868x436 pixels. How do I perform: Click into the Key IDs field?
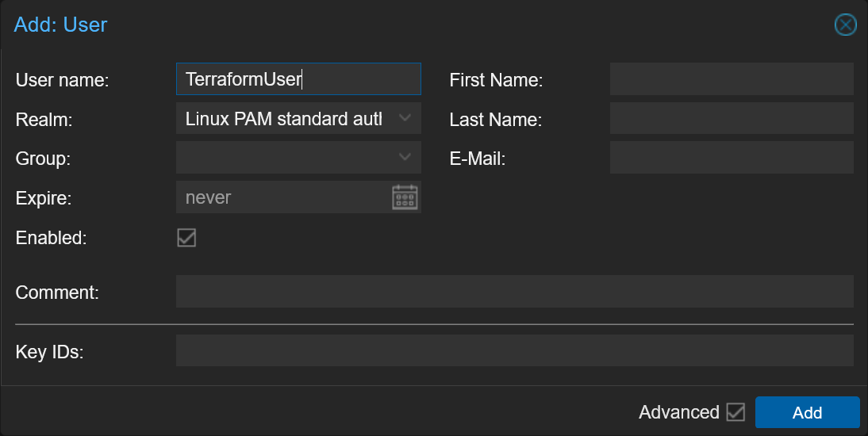(514, 351)
